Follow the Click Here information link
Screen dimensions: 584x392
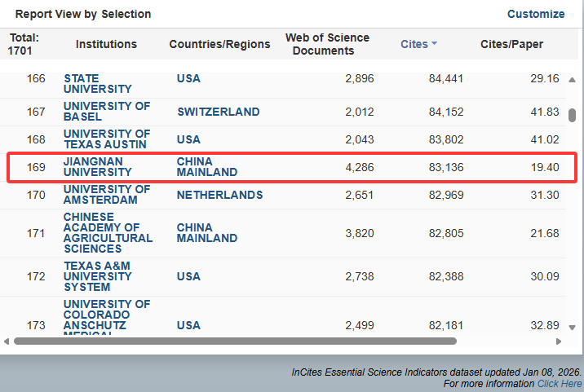(559, 383)
